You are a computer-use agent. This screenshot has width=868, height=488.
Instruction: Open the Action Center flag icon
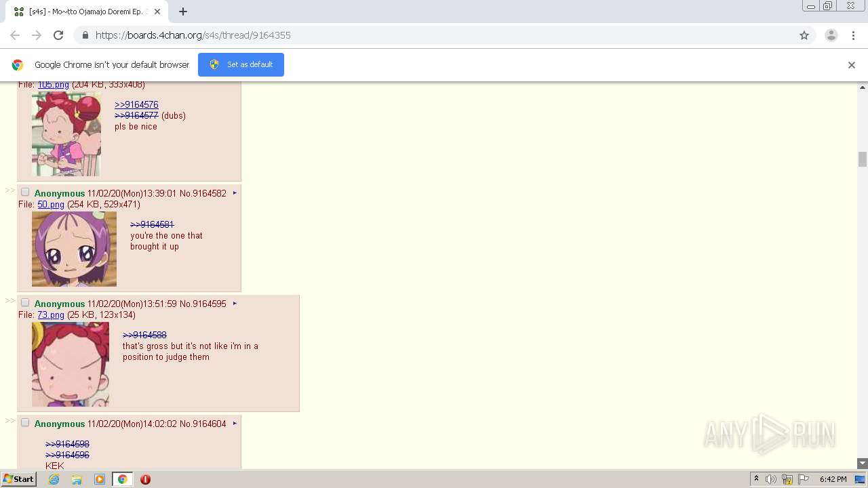pos(804,479)
